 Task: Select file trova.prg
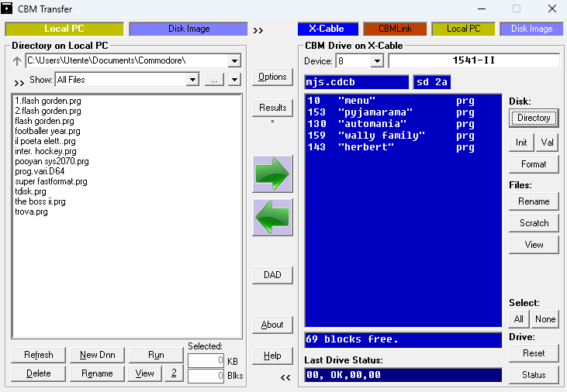coord(31,211)
